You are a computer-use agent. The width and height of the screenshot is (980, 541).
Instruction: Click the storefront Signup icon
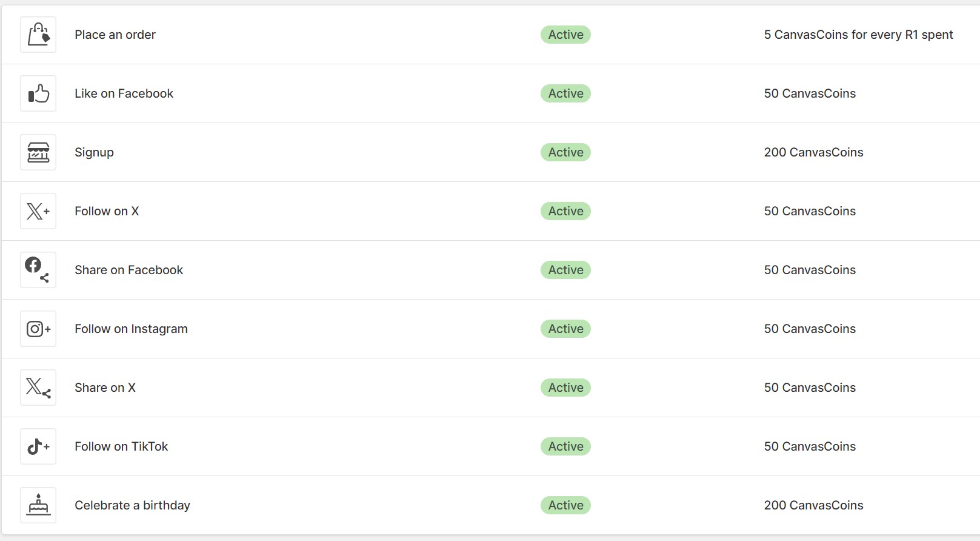tap(38, 152)
